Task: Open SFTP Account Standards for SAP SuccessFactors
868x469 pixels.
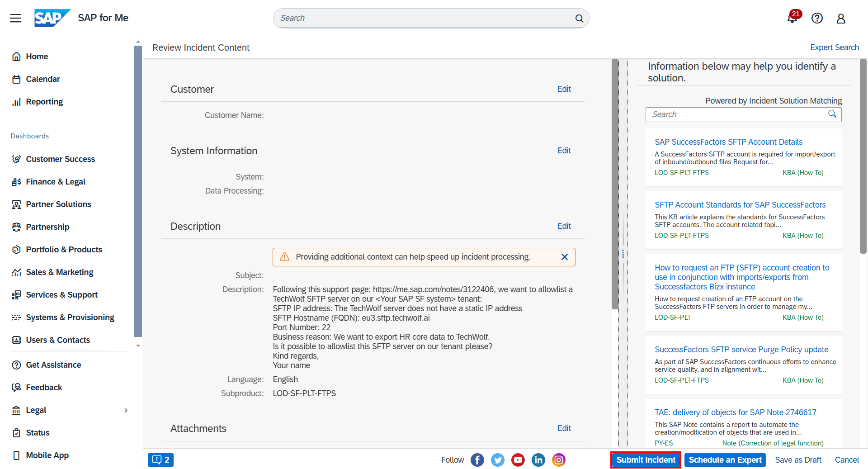Action: (740, 205)
